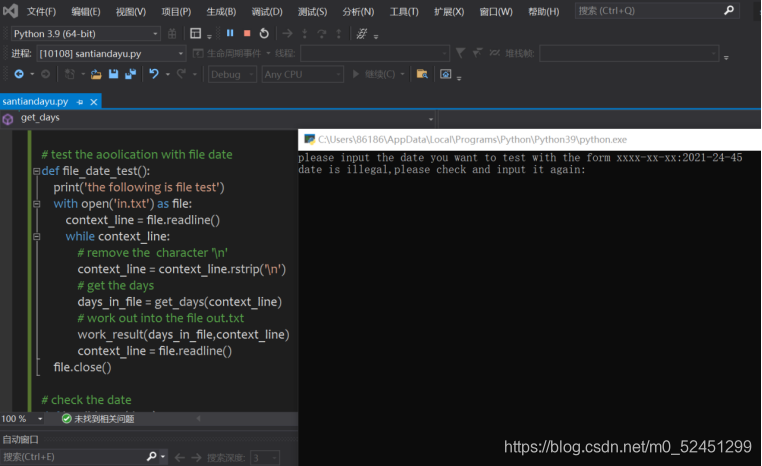Click the window layout icon
The height and width of the screenshot is (466, 762).
tap(195, 33)
